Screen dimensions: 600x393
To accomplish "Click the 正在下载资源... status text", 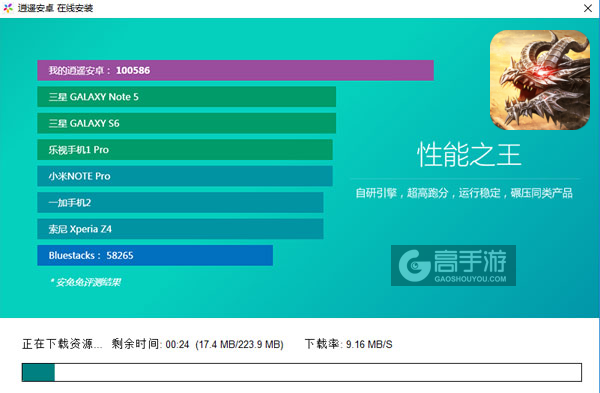I will click(62, 344).
